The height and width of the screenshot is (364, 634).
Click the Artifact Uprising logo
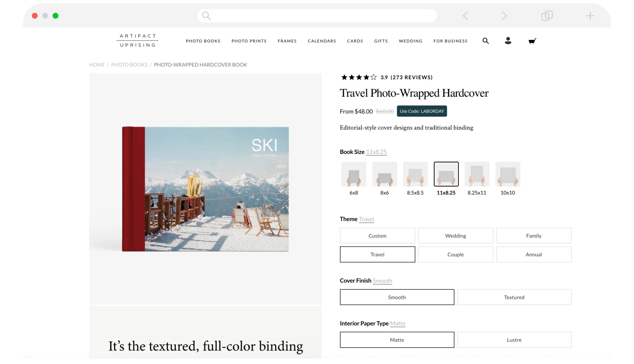(137, 41)
